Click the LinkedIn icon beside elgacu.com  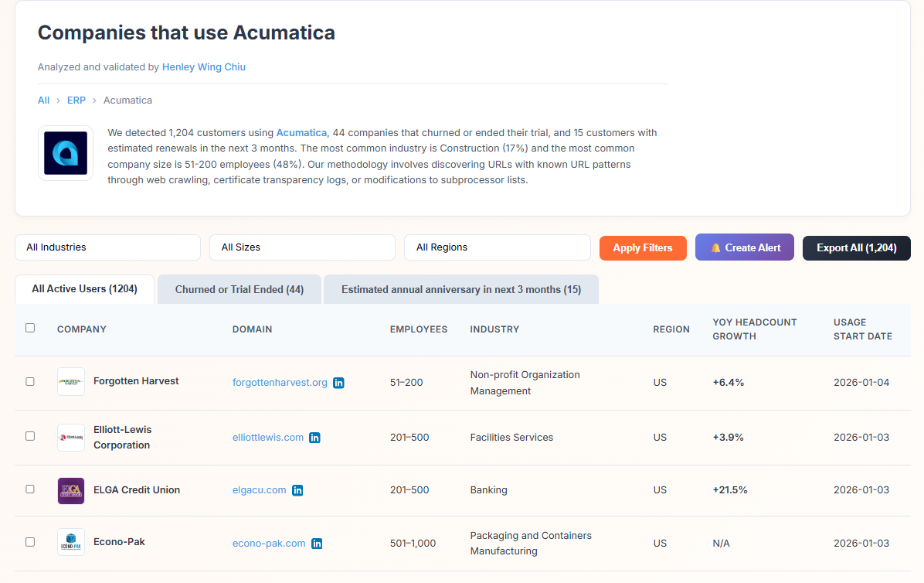(297, 489)
